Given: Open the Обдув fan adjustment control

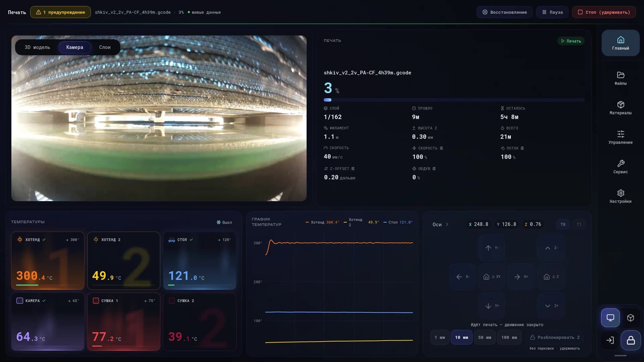Looking at the screenshot, I should 434,169.
